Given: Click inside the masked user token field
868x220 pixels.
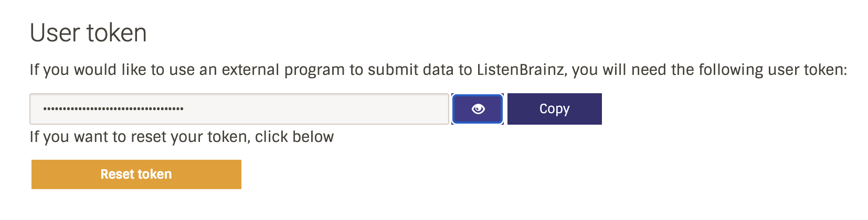Looking at the screenshot, I should click(x=239, y=109).
